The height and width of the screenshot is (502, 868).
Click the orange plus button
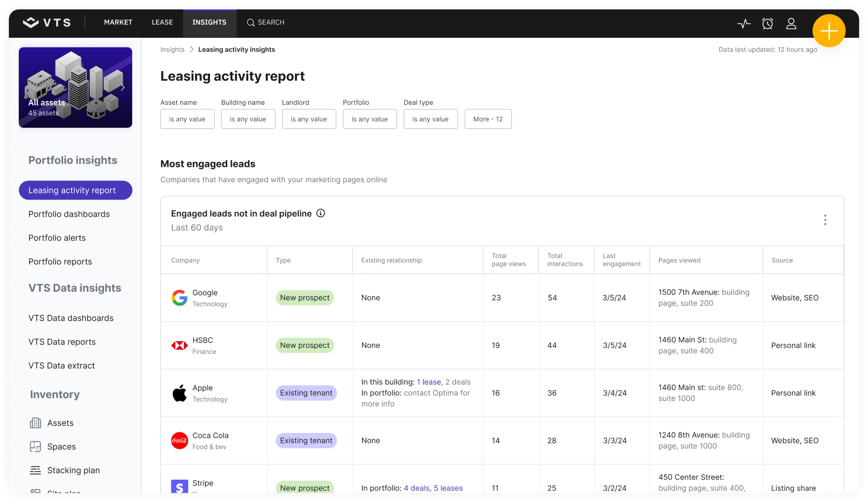coord(829,30)
